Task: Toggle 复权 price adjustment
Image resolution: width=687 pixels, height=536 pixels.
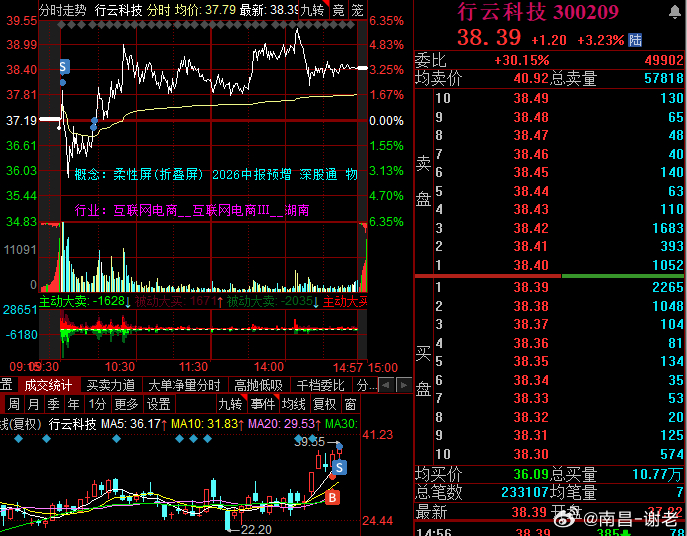Action: (325, 404)
